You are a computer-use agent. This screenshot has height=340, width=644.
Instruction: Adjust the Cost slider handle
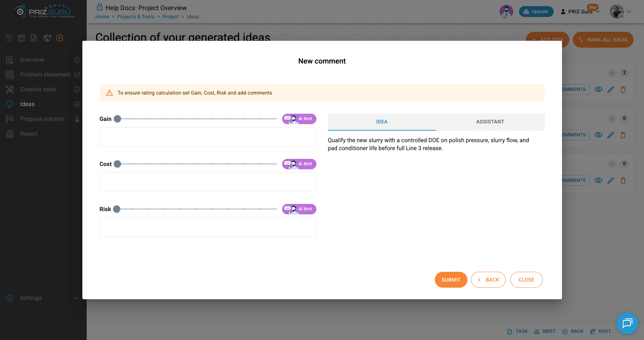tap(117, 164)
